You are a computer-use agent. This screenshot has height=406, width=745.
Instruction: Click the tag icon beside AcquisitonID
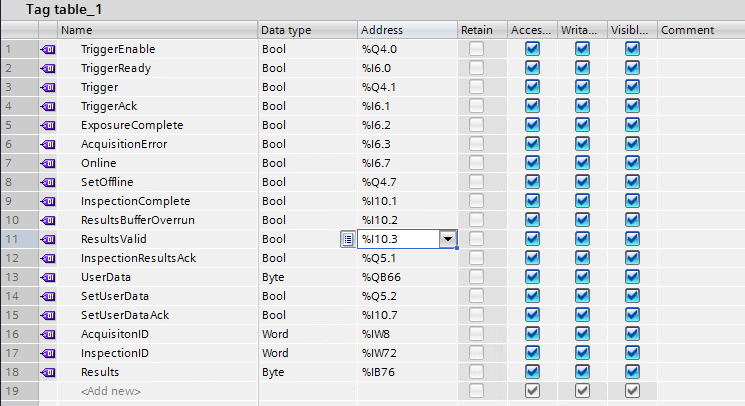click(x=48, y=334)
